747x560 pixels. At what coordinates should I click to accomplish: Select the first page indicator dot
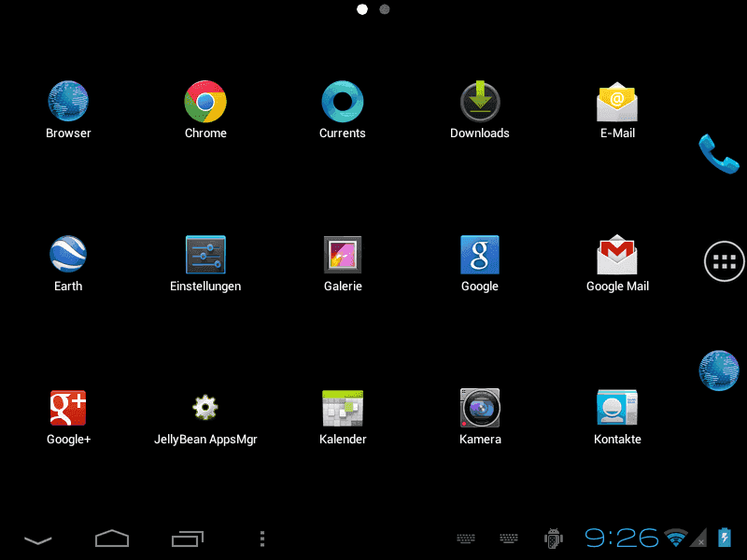362,9
